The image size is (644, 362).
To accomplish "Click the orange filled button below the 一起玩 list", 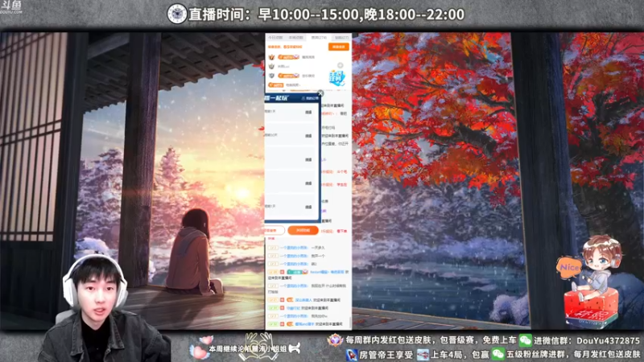I will (x=303, y=231).
